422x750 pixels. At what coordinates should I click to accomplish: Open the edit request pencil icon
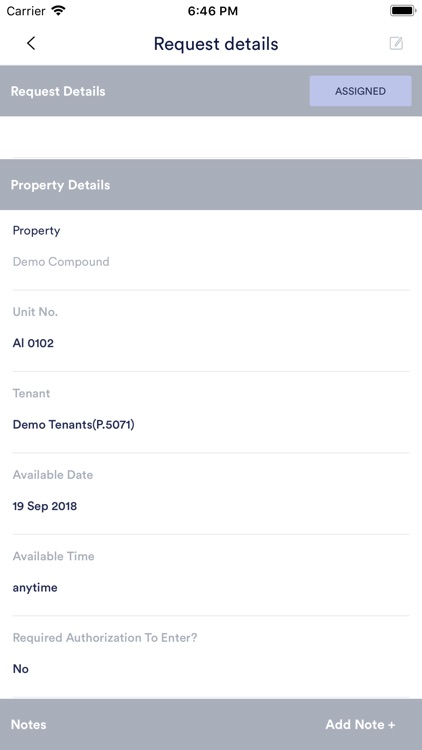pos(396,44)
